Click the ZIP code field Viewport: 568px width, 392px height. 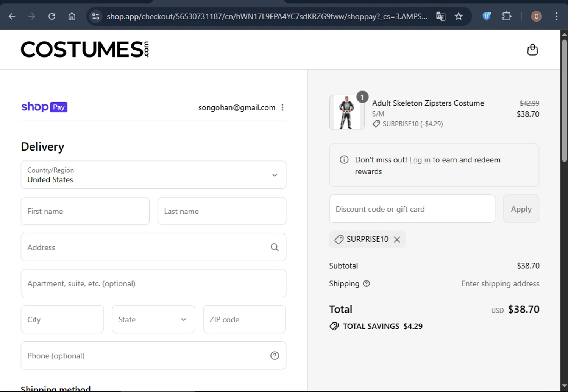click(244, 319)
